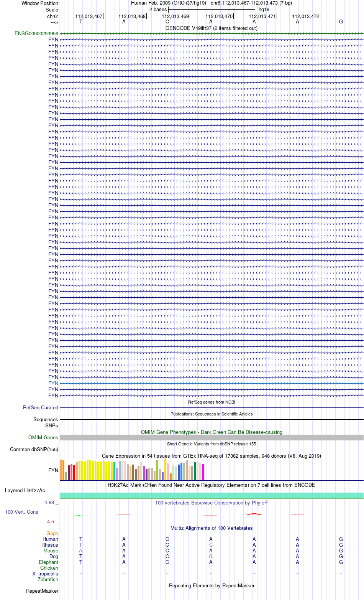Image resolution: width=364 pixels, height=600 pixels.
Task: Click the OMIM Gene Phenotypes title text
Action: 212,432
